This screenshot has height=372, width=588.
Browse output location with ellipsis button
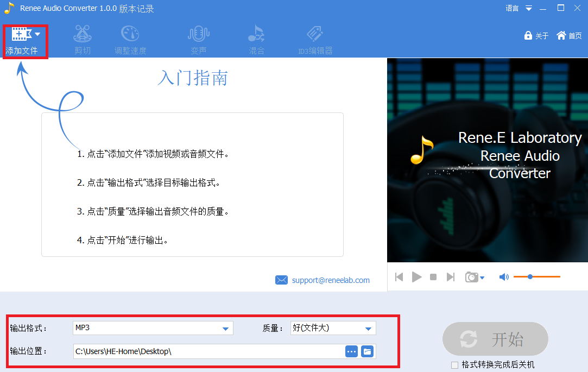tap(351, 352)
